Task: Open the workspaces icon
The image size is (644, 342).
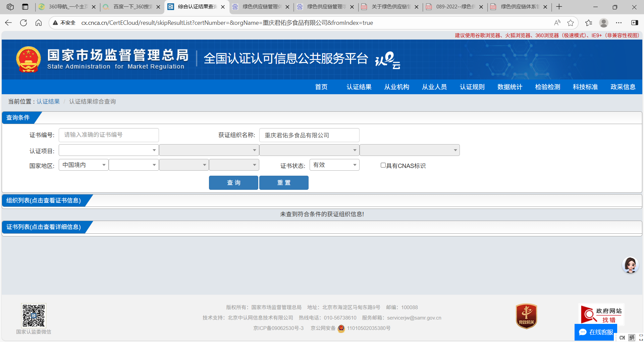Action: (10, 7)
